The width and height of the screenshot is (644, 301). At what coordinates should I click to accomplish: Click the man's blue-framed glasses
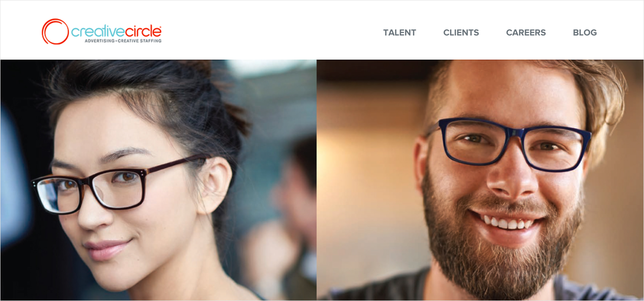(510, 145)
